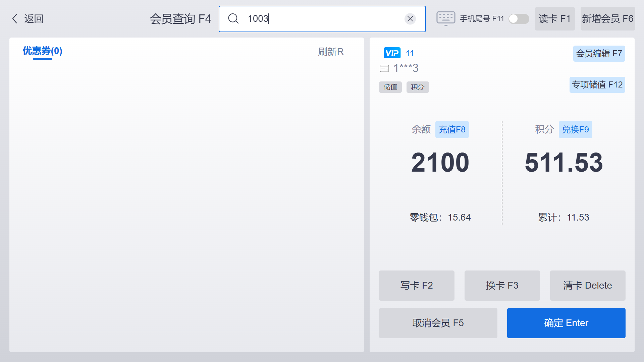Viewport: 644px width, 362px height.
Task: Open 会员编辑 F7
Action: click(x=599, y=54)
